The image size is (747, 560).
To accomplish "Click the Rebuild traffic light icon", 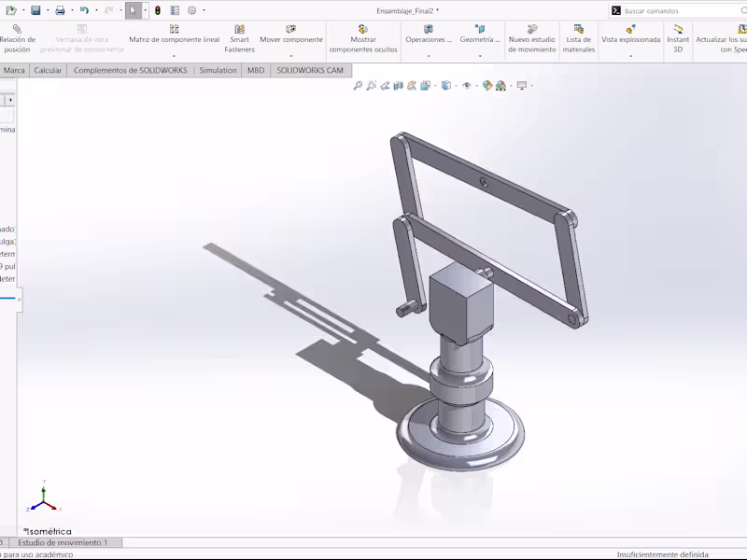I will pos(158,10).
